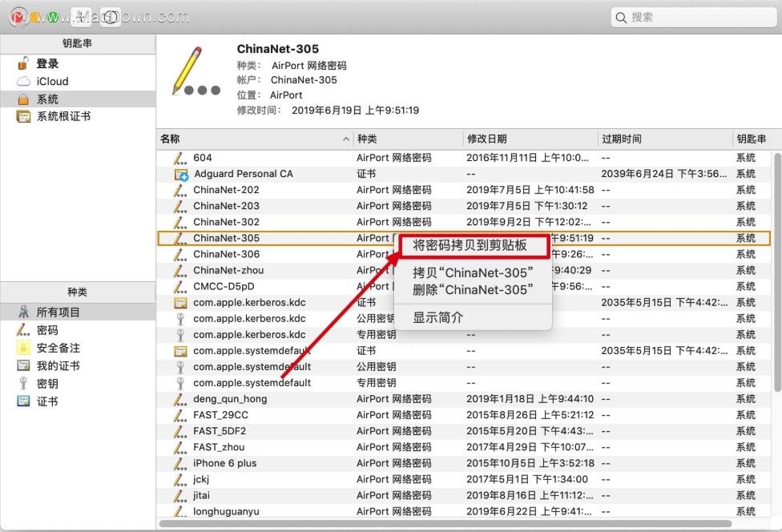Screen dimensions: 782x532
Task: Click the vertical scrollbar of the item list
Action: [777, 272]
